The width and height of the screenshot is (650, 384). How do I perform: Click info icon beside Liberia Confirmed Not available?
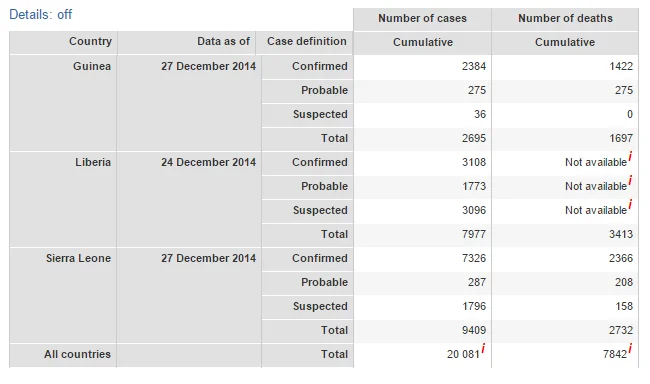point(630,156)
